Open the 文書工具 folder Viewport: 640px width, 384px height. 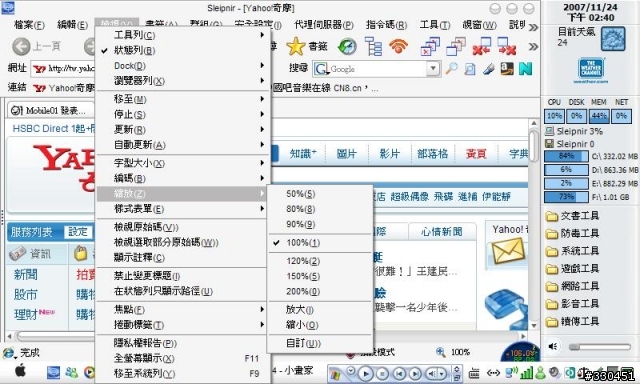572,216
